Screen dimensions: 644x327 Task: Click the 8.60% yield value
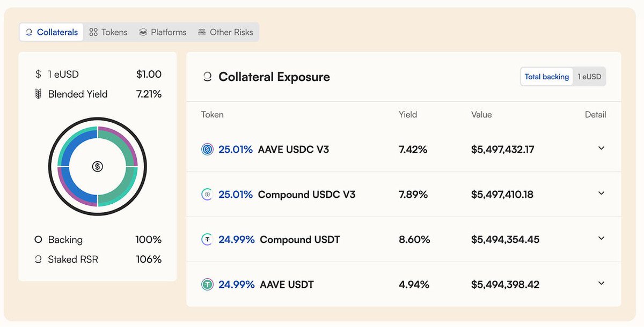click(x=414, y=240)
